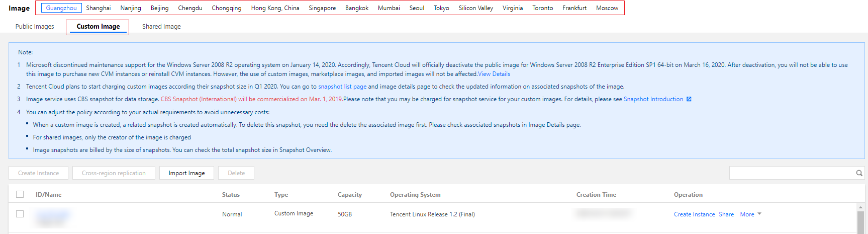868x234 pixels.
Task: Click the search magnifier icon
Action: (859, 173)
